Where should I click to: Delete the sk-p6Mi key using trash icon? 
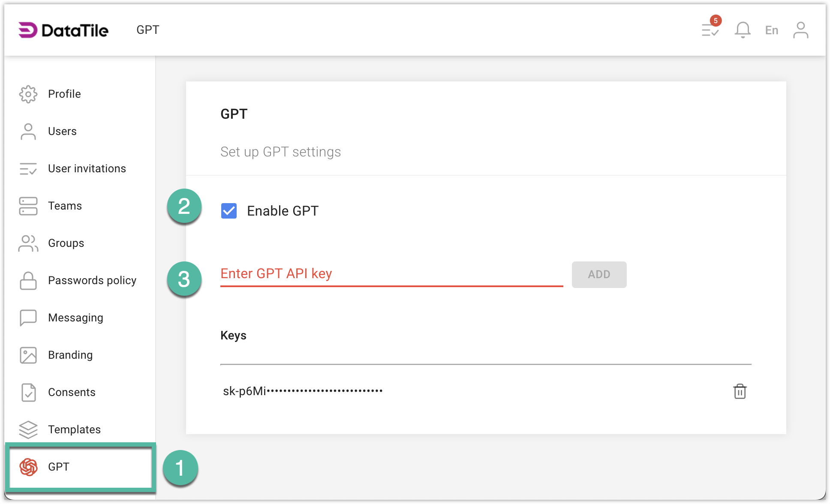(x=740, y=391)
